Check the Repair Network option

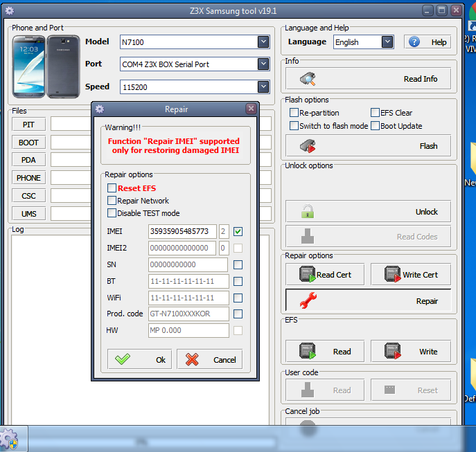pos(112,201)
